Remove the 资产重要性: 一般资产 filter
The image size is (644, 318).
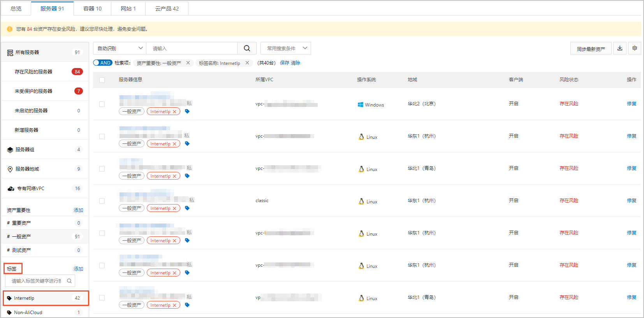coord(188,63)
